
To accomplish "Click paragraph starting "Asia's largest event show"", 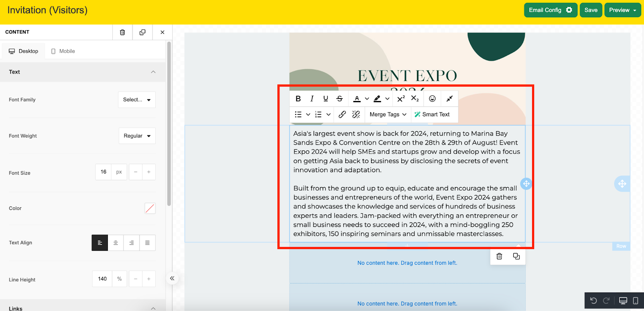I will tap(407, 152).
